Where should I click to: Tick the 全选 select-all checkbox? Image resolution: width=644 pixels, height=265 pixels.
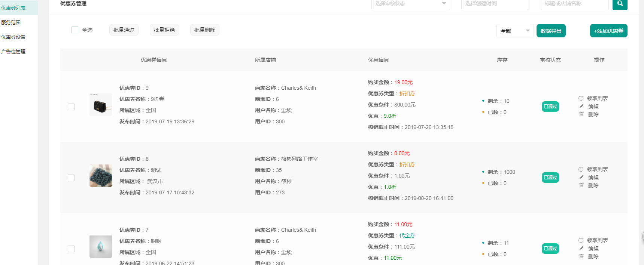click(x=75, y=30)
